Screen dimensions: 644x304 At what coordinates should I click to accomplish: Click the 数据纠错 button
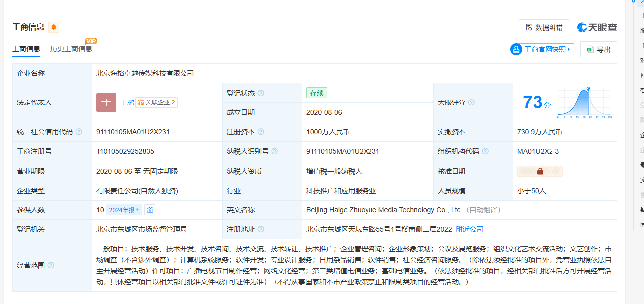point(544,28)
